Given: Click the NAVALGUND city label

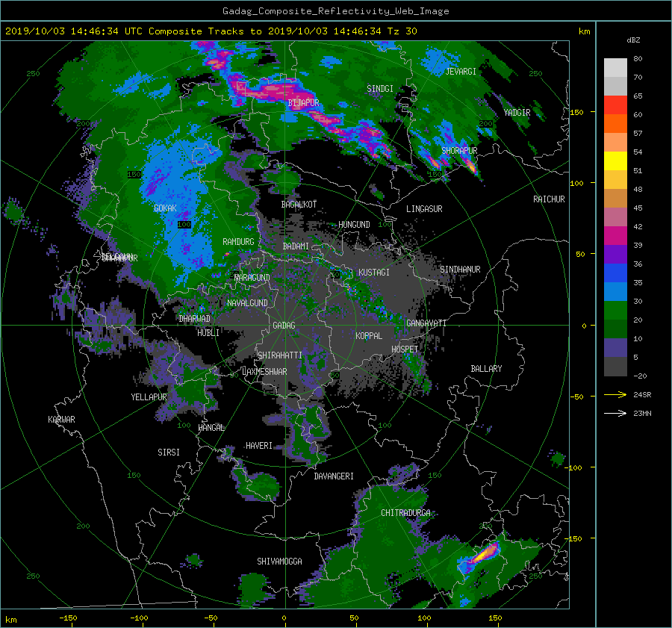Looking at the screenshot, I should coord(247,303).
